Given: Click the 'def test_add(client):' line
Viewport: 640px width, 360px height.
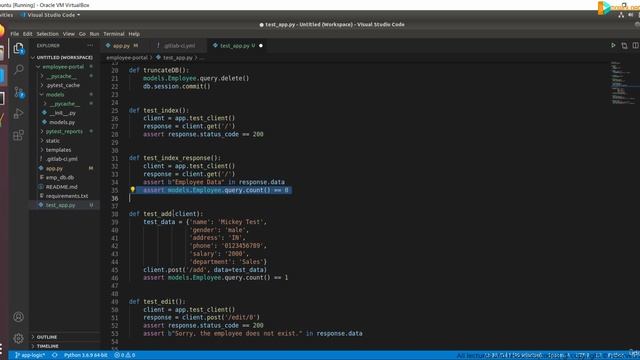Looking at the screenshot, I should (x=166, y=214).
